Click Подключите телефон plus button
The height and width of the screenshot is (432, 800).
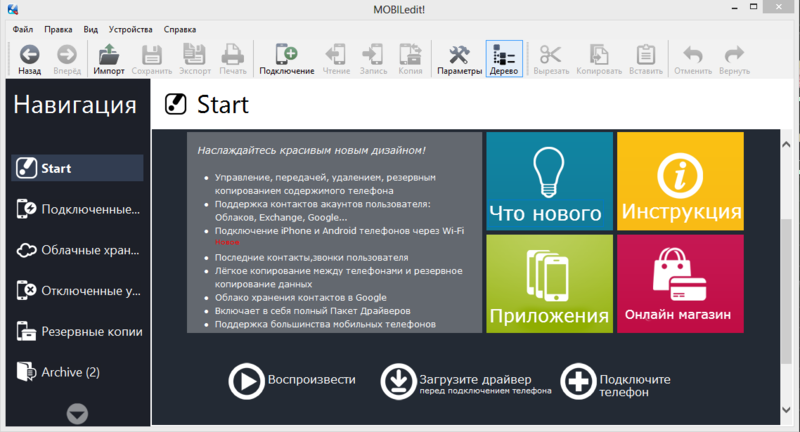[x=578, y=381]
